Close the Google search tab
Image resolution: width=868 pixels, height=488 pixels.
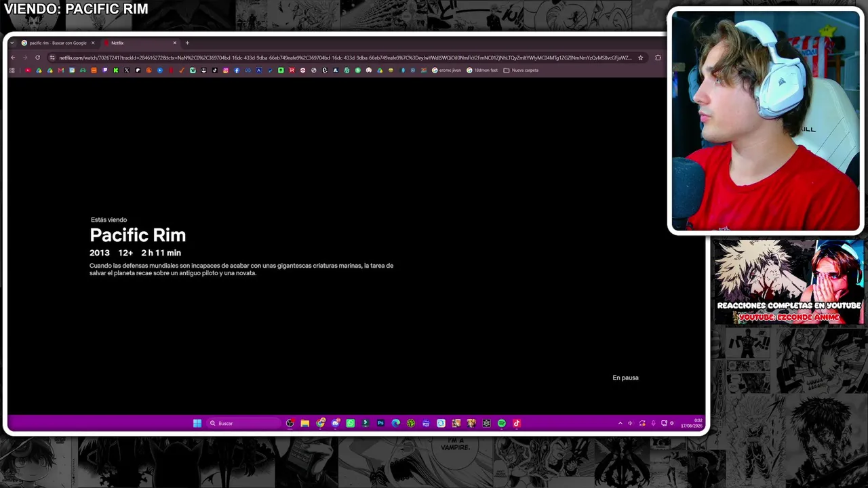93,43
